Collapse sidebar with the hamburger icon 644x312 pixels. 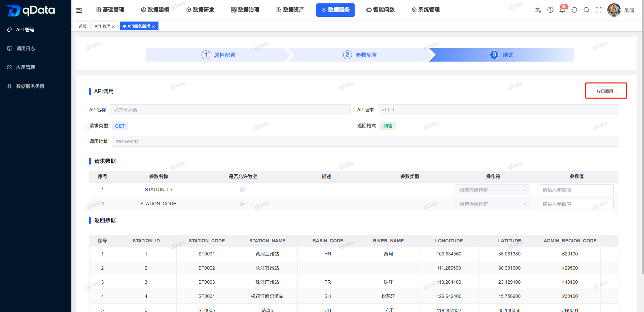point(79,10)
